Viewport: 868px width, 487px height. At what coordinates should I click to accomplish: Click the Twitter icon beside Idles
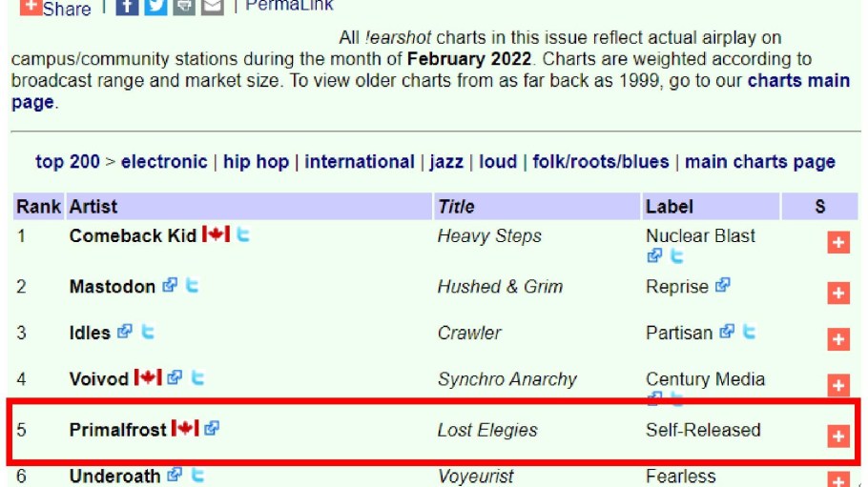148,332
